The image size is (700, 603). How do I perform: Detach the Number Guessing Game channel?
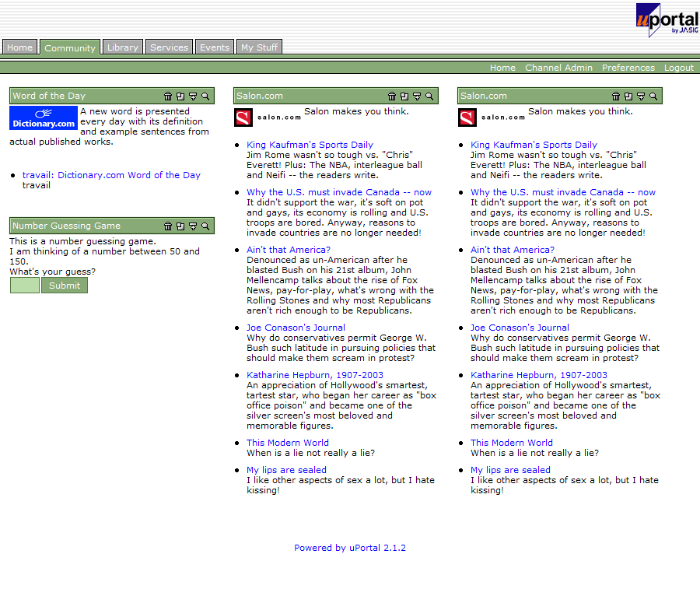click(180, 226)
